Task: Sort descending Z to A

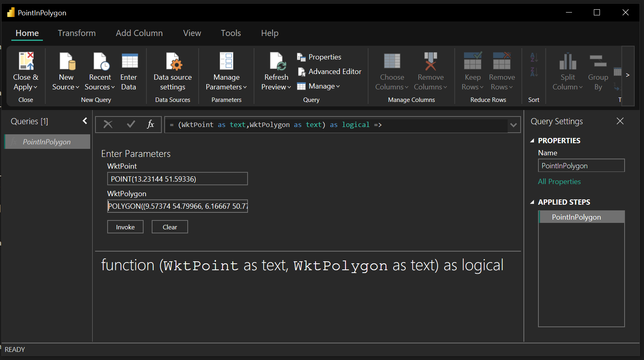Action: pos(534,72)
